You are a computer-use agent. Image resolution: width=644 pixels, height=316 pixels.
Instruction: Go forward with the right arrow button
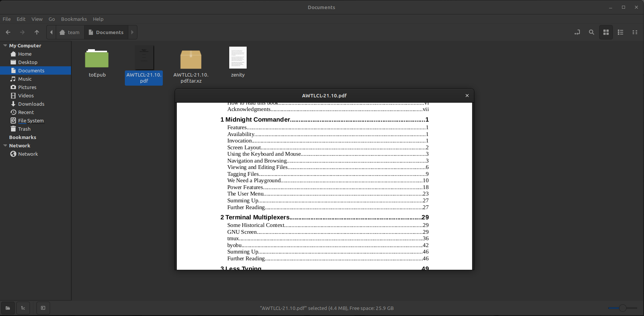22,32
